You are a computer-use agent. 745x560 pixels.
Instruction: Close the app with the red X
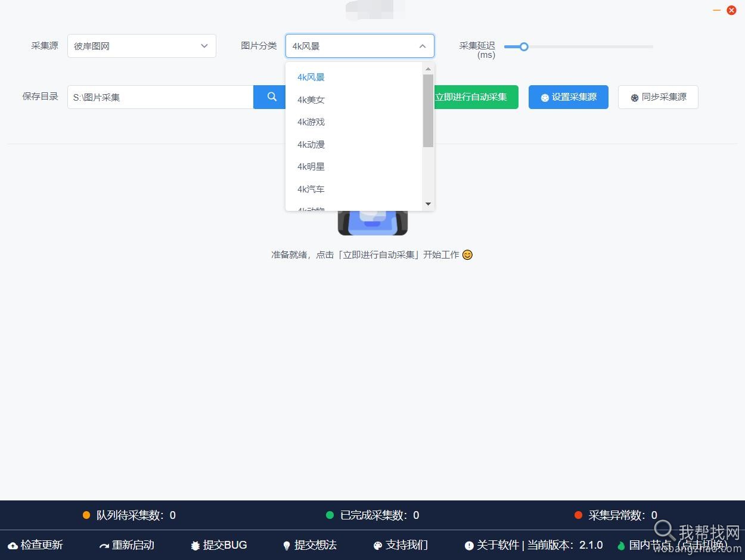[x=731, y=10]
